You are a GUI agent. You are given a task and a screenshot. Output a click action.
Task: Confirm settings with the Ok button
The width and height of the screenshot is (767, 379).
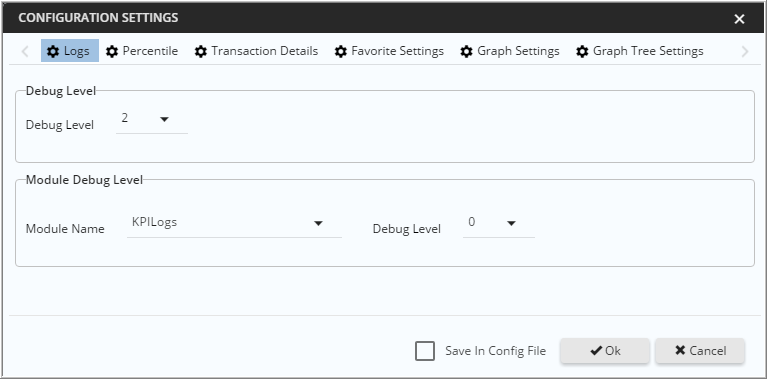[x=605, y=351]
